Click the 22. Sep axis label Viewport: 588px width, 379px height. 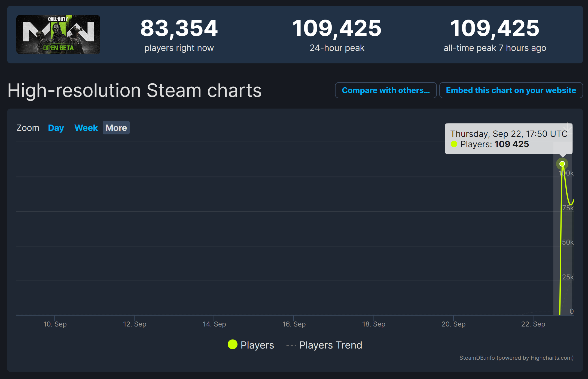click(533, 324)
